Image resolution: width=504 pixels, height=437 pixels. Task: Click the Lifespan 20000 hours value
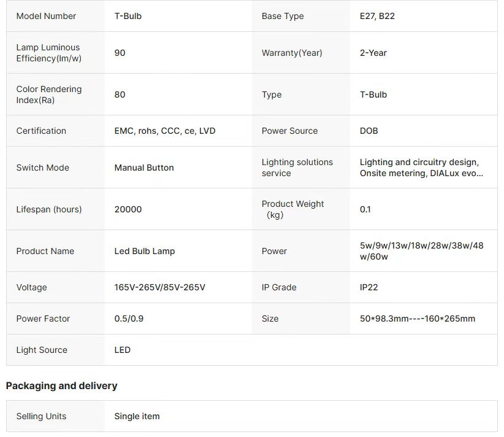(128, 209)
